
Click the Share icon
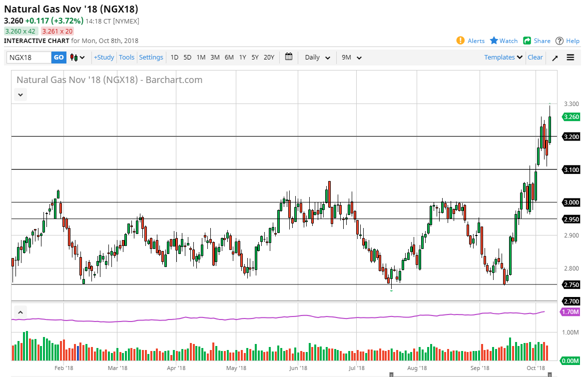tap(527, 40)
